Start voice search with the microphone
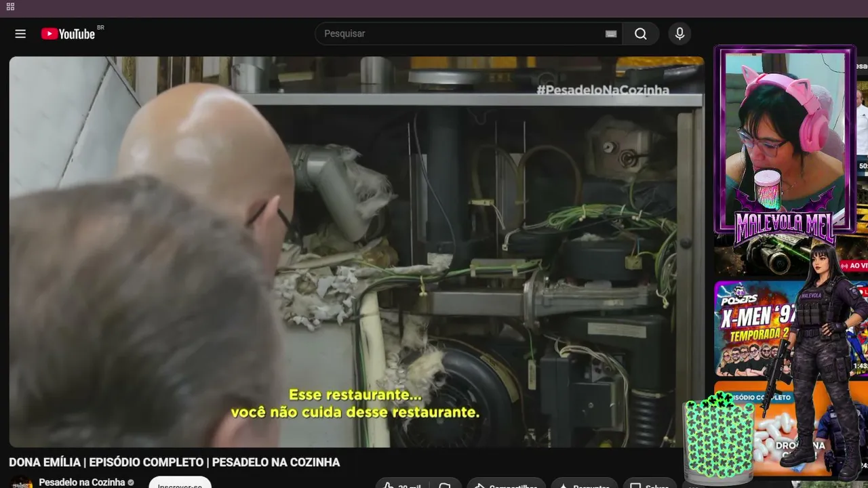This screenshot has width=868, height=488. pos(679,34)
